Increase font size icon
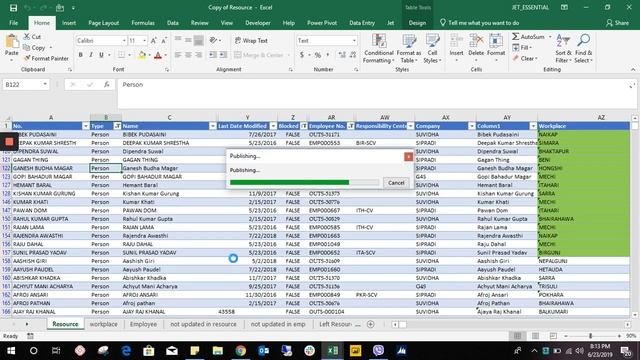Image resolution: width=640 pixels, height=360 pixels. [153, 40]
